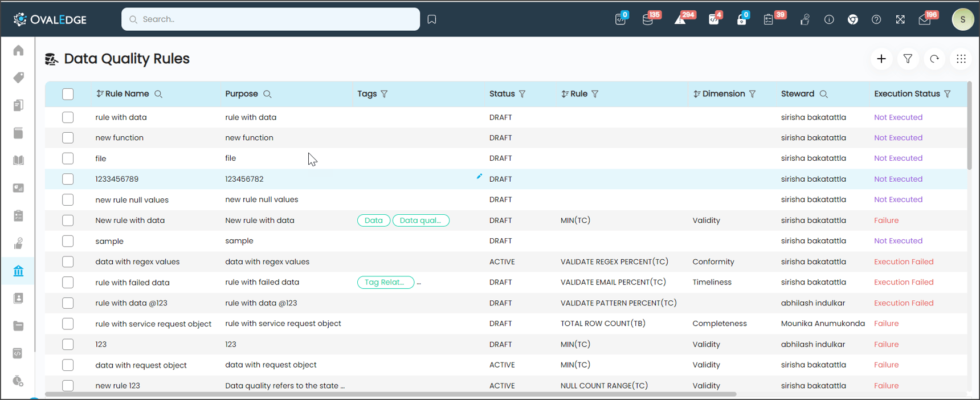Screen dimensions: 980x400
Task: Click the Purpose column search icon
Action: click(x=267, y=94)
